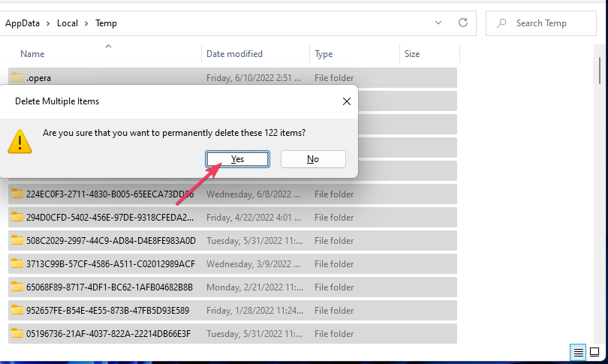The image size is (608, 364).
Task: Sort files by Size column
Action: (412, 54)
